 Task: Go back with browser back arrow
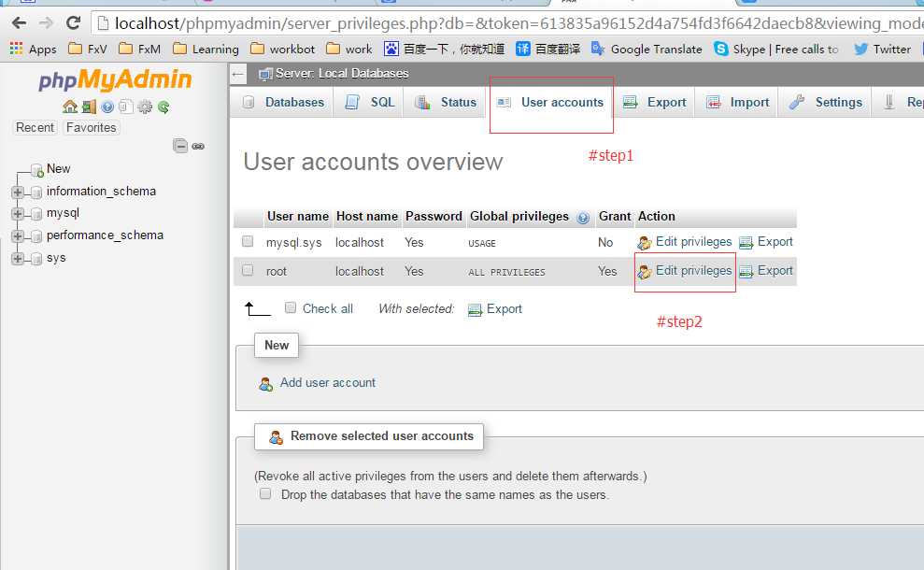point(19,23)
